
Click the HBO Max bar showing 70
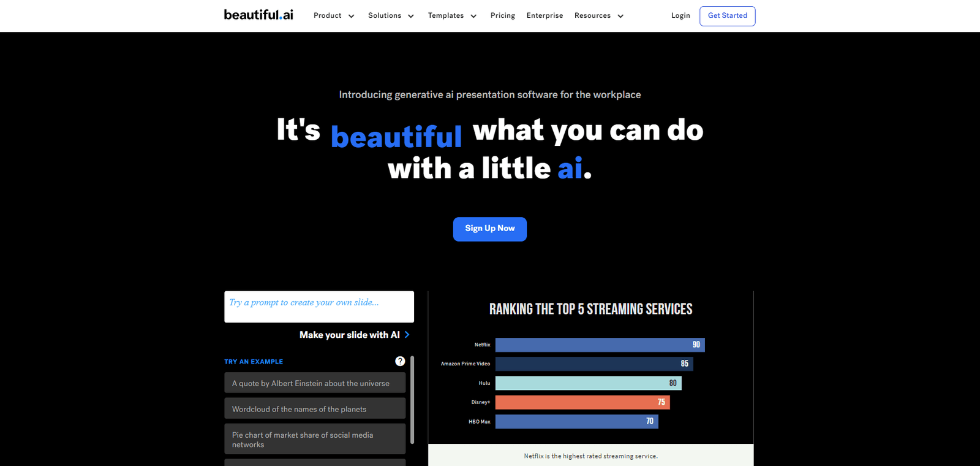577,421
